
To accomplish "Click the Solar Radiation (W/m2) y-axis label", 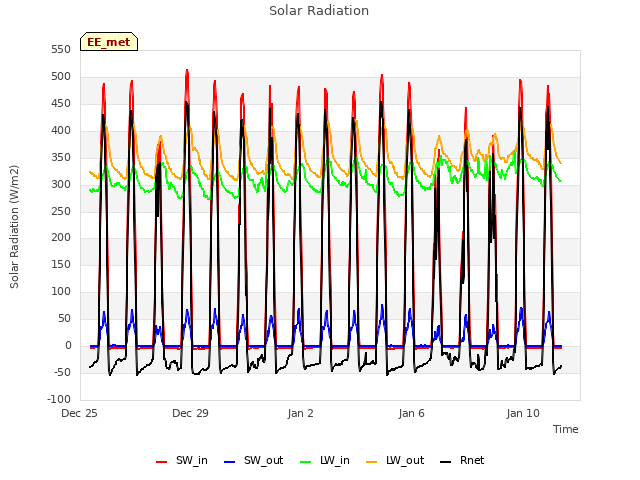I will (14, 227).
